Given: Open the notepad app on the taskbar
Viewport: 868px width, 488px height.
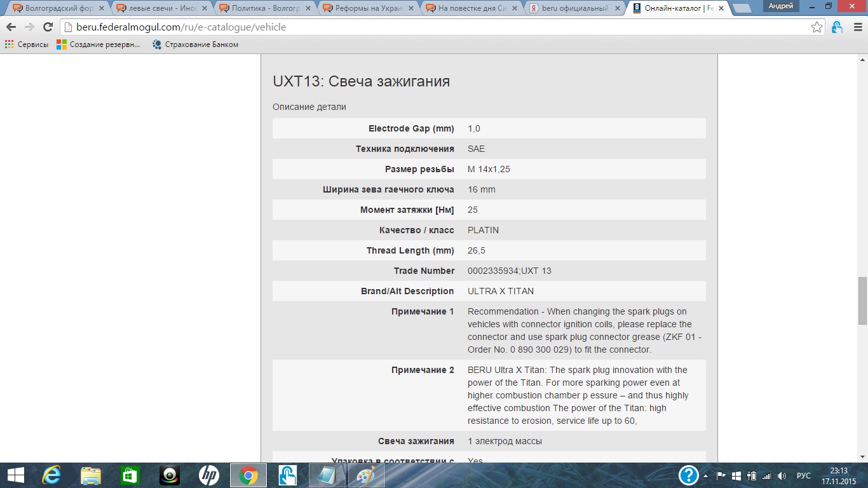Looking at the screenshot, I should pos(327,475).
